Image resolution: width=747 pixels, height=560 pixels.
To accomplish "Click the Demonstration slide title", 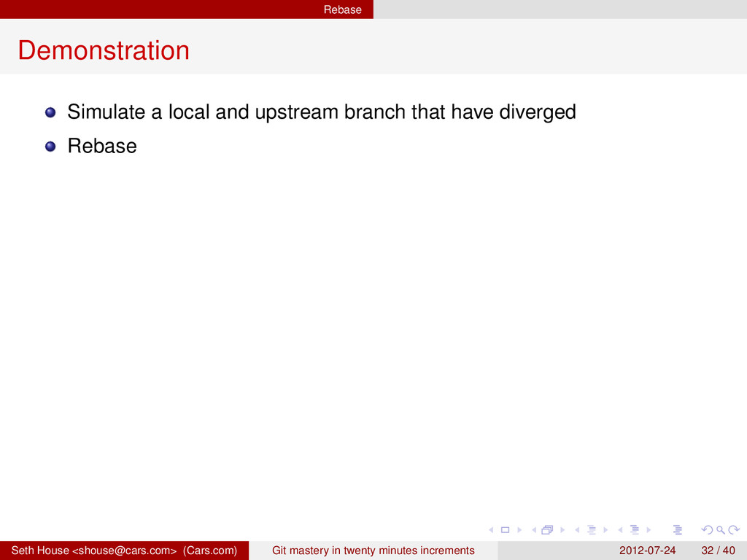I will tap(104, 50).
